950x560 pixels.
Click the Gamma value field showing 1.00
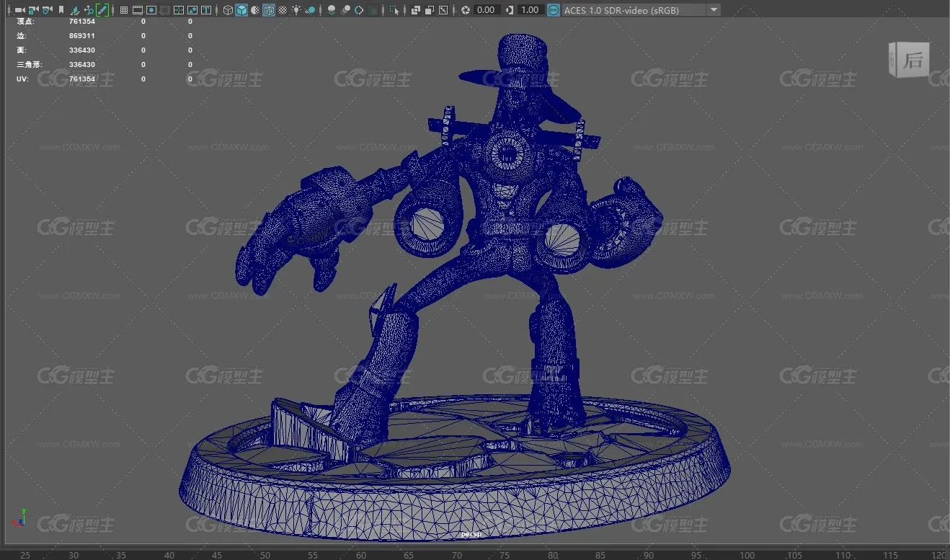coord(530,10)
